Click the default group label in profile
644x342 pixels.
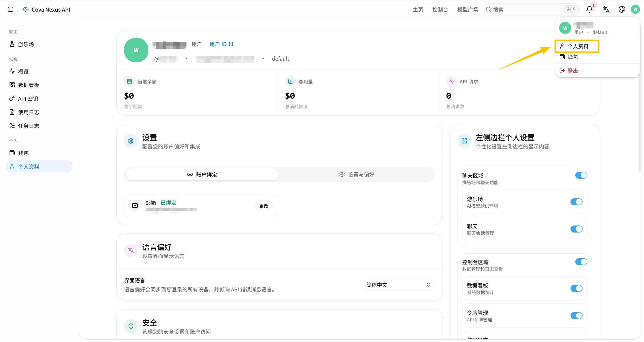tap(281, 59)
